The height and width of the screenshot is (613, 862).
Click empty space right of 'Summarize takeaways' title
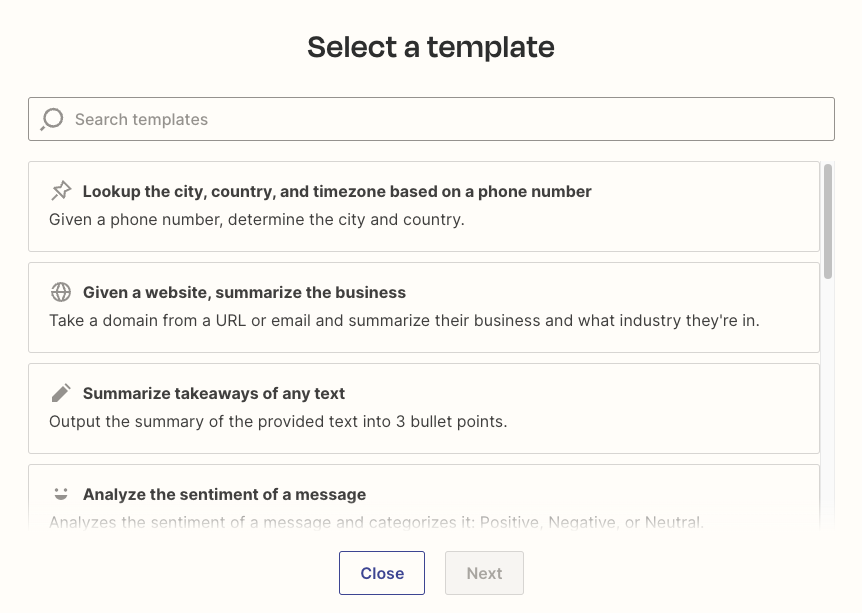point(580,393)
